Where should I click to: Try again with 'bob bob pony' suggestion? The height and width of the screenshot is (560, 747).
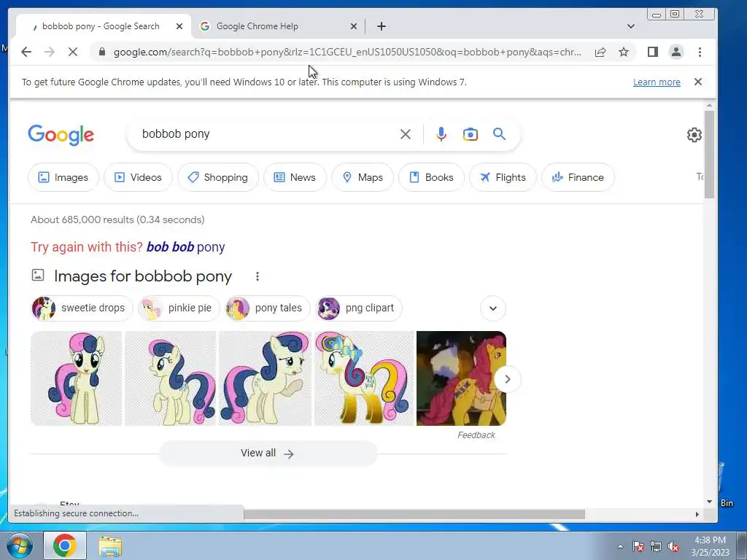coord(185,247)
